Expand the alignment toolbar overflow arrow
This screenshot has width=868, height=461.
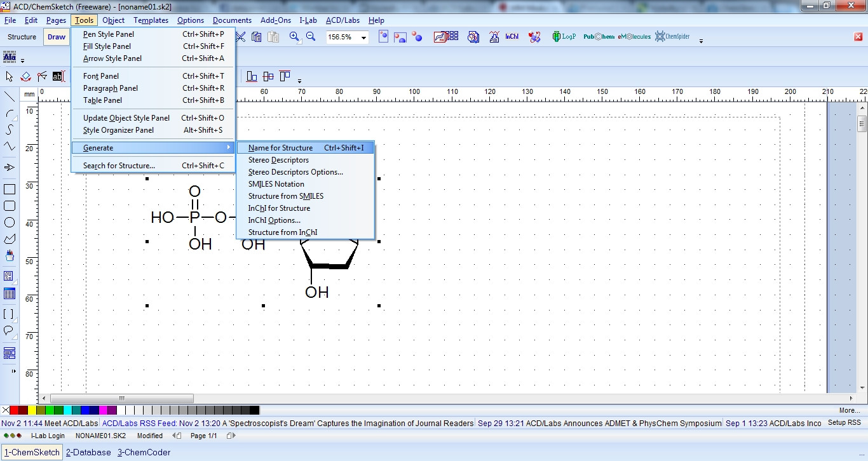point(299,81)
